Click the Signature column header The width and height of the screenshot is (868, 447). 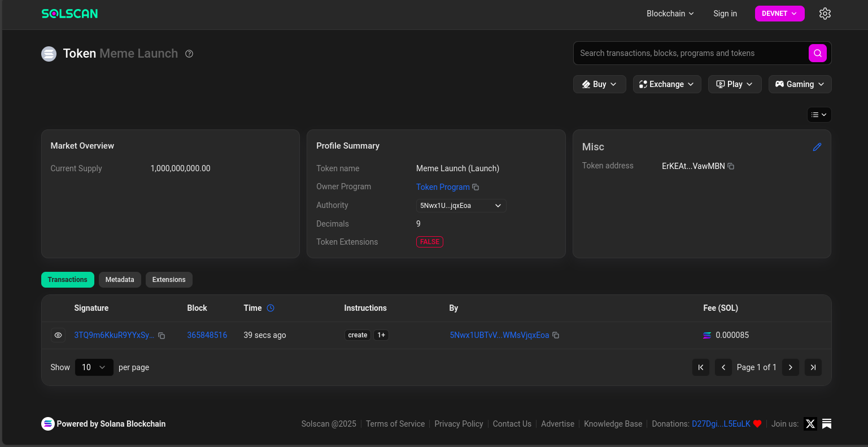click(x=91, y=308)
